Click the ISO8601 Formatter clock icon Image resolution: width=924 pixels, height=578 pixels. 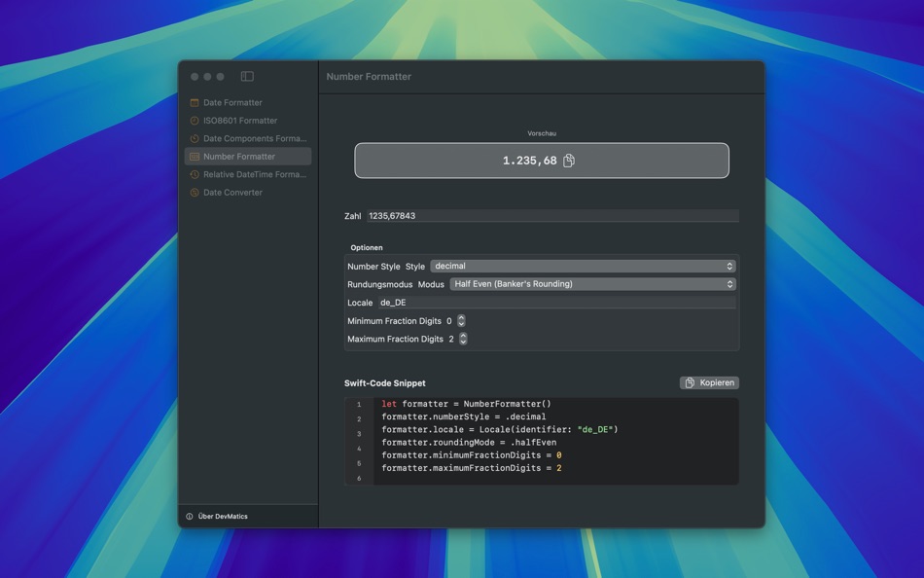click(x=195, y=120)
